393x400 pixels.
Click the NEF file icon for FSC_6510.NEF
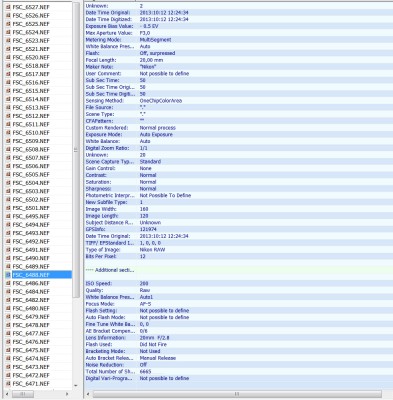(8, 133)
